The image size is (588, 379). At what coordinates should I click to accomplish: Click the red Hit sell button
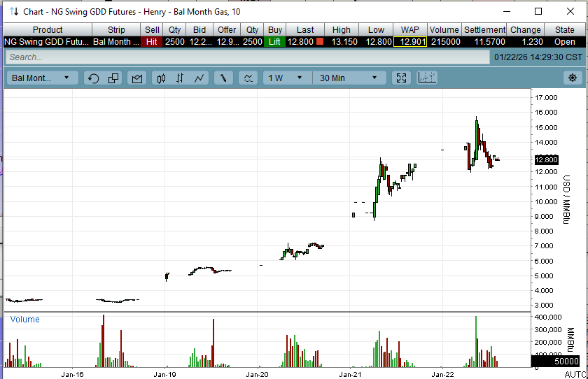151,41
